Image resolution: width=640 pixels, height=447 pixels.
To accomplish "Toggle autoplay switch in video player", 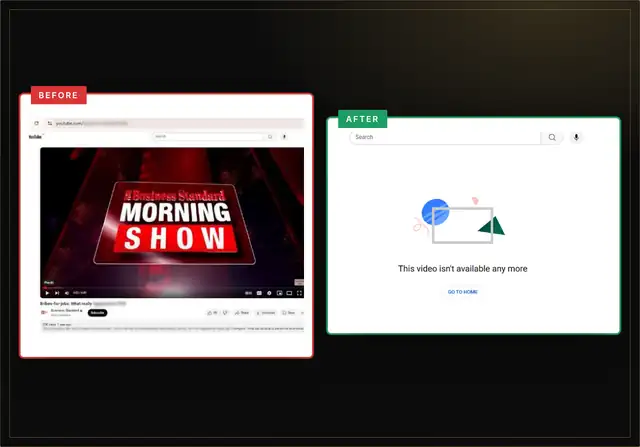I will click(x=248, y=293).
